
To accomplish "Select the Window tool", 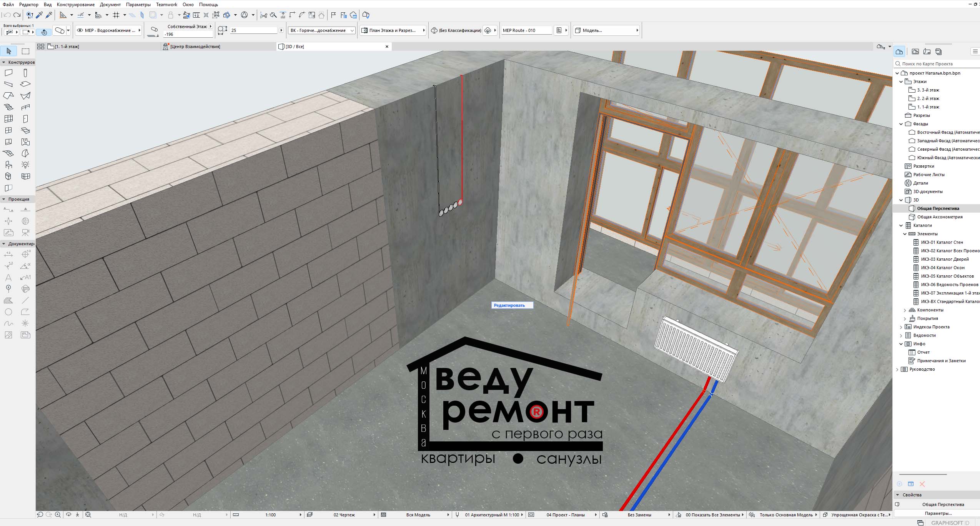I will click(x=8, y=130).
